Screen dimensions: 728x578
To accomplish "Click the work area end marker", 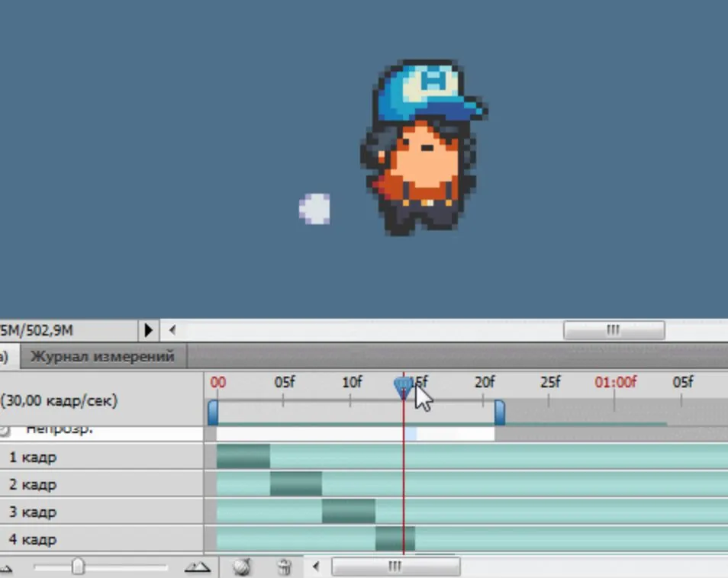I will pyautogui.click(x=500, y=413).
